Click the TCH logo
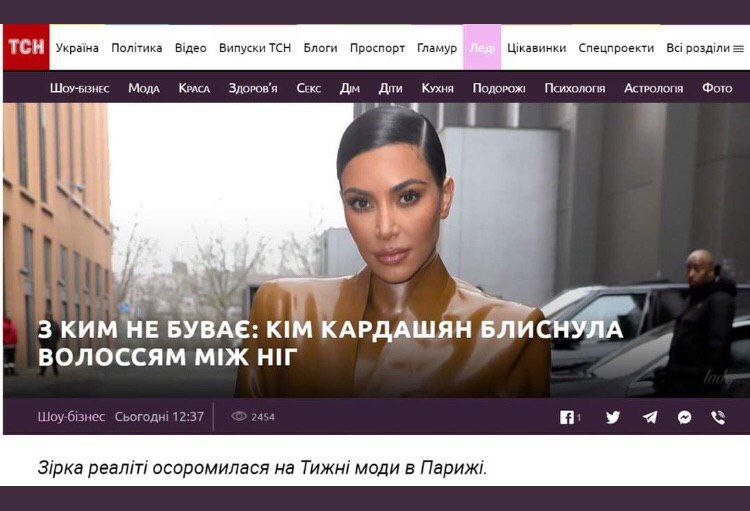Screen dimensions: 750x511 click(26, 47)
